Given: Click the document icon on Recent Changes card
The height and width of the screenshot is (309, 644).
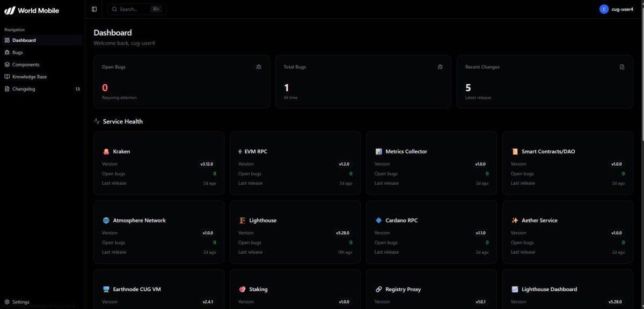Looking at the screenshot, I should pos(622,67).
